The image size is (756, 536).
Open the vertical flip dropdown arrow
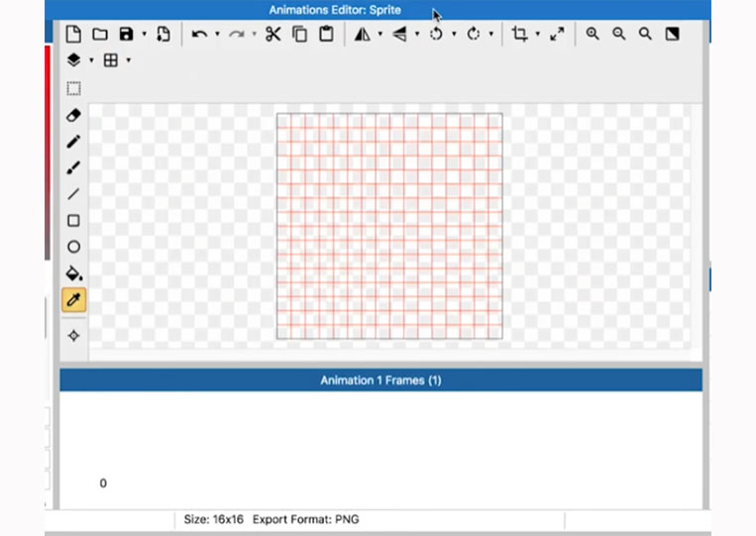(x=417, y=34)
